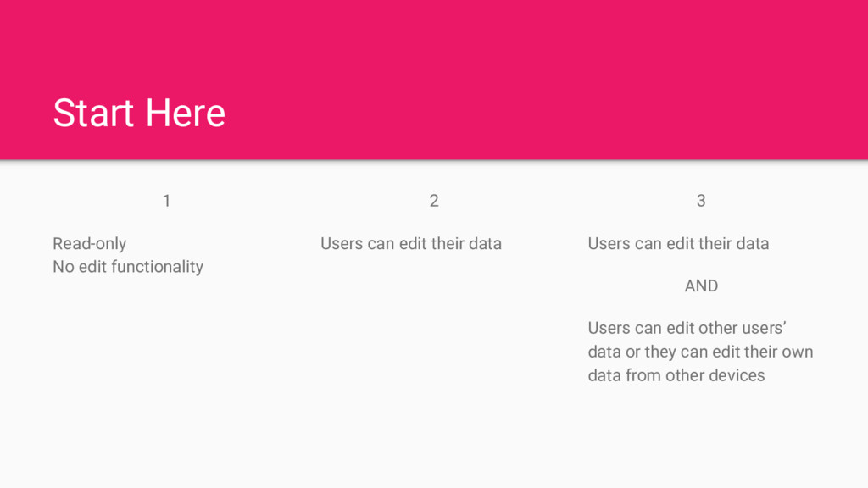Click the 'AND' separator text

(701, 286)
